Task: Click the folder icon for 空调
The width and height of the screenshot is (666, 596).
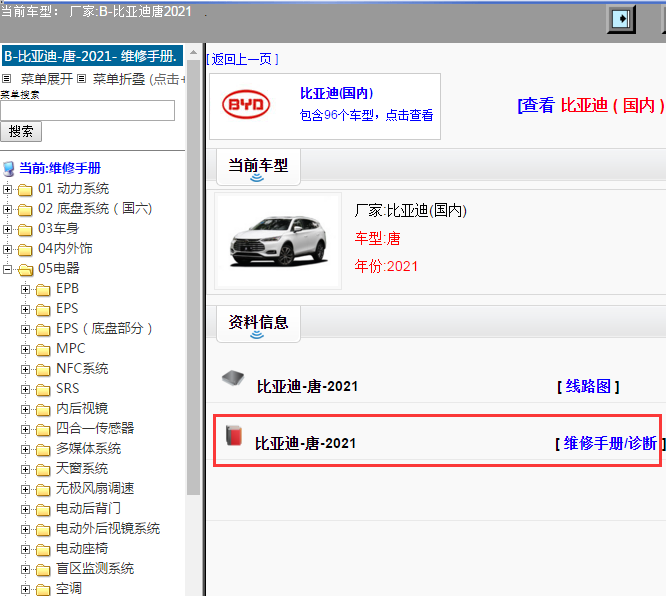Action: point(43,590)
